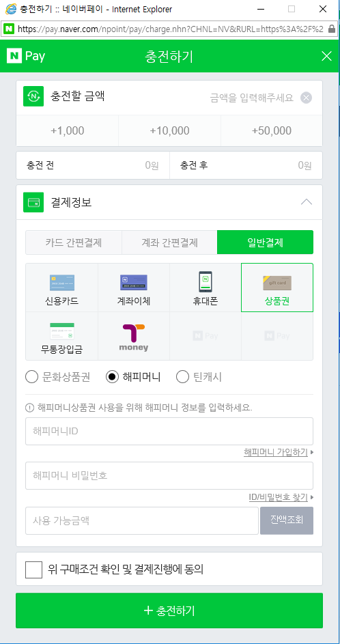Close the charge page with header X
This screenshot has height=644, width=340.
point(326,56)
